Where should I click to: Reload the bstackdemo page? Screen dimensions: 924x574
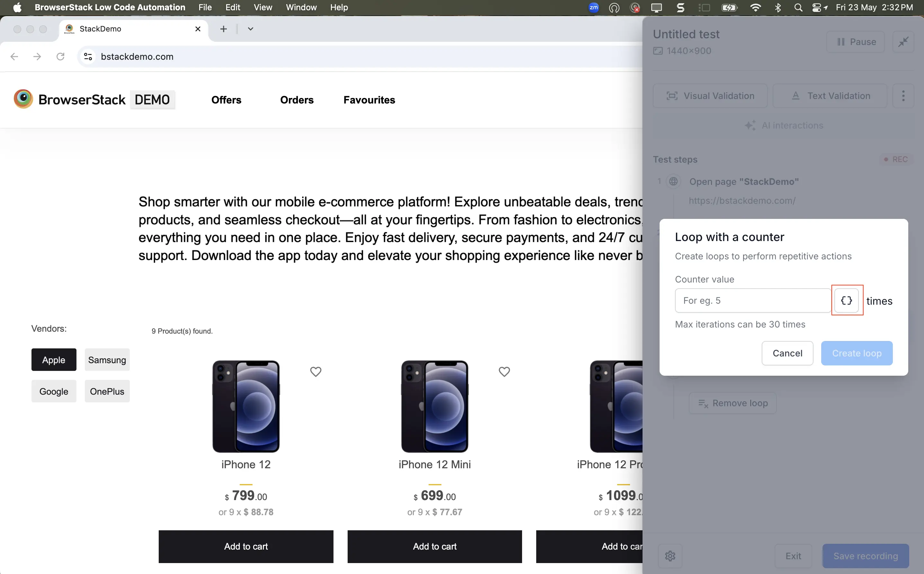pyautogui.click(x=60, y=57)
